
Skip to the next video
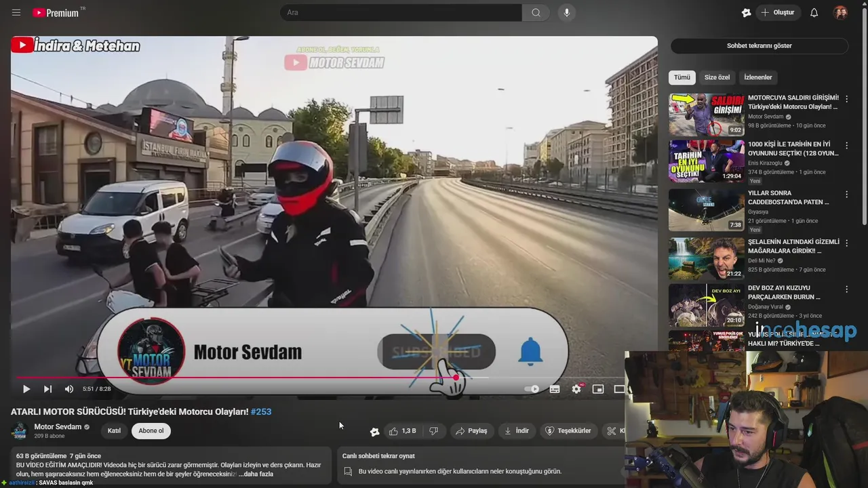(x=47, y=389)
